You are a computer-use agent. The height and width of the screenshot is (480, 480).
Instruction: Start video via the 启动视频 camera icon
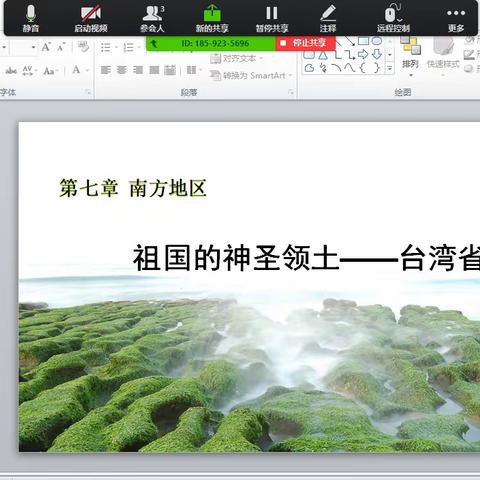91,18
